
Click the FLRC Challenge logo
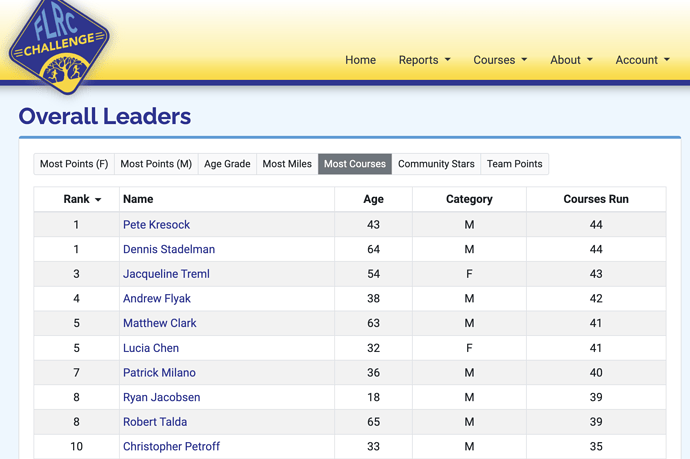[x=59, y=46]
